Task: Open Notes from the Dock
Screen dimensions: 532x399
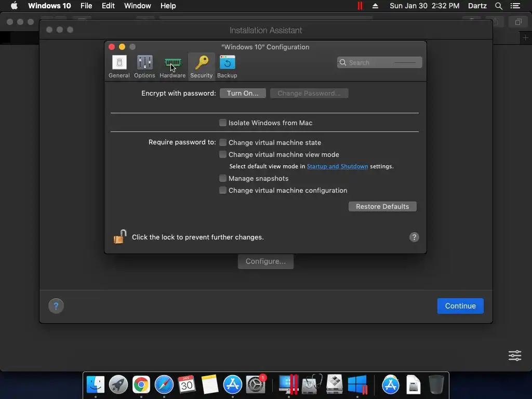Action: (209, 384)
